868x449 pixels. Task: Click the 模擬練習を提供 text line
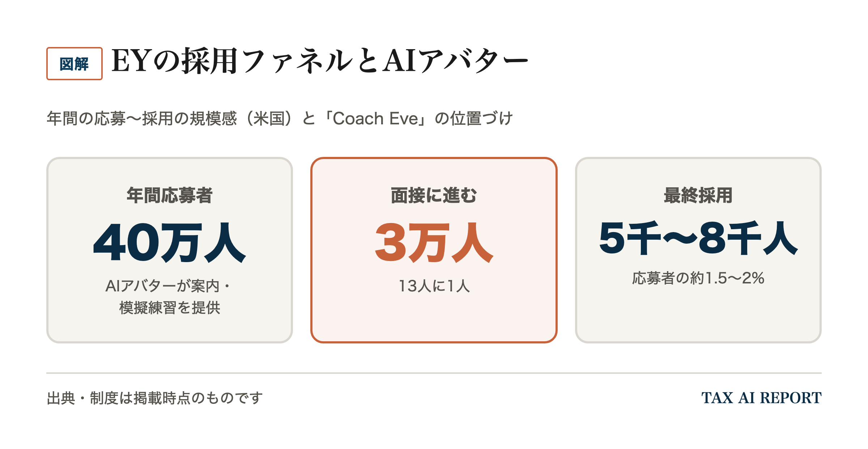tap(170, 308)
